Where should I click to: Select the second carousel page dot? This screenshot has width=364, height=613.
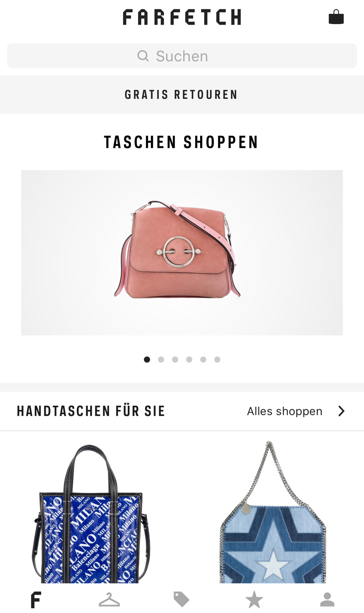(161, 360)
